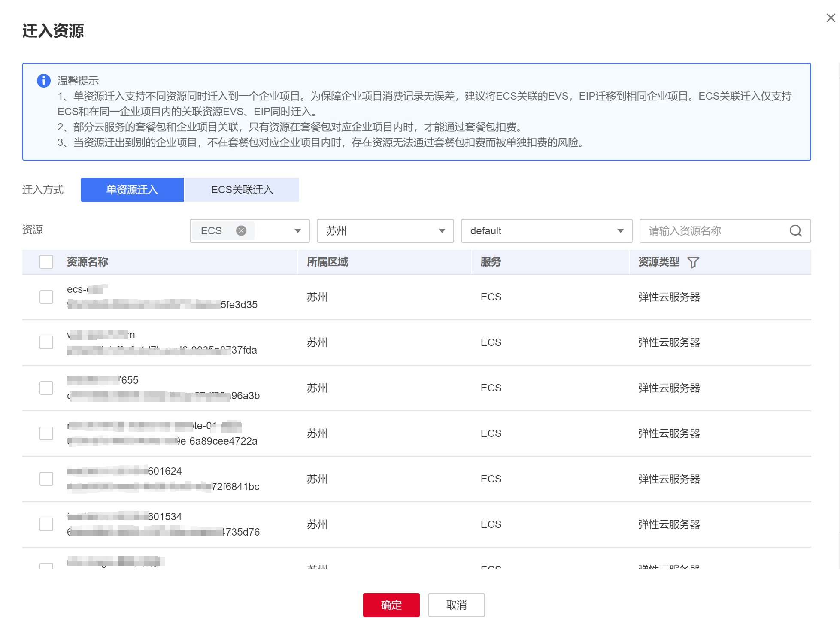Select the resource ending in 37fda

pos(46,342)
